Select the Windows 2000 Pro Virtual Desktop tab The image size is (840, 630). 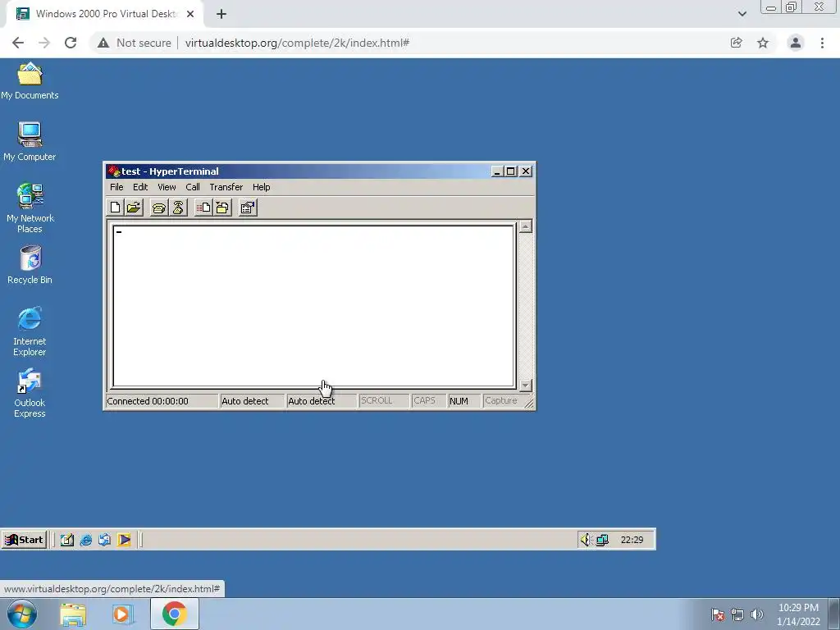tap(104, 14)
